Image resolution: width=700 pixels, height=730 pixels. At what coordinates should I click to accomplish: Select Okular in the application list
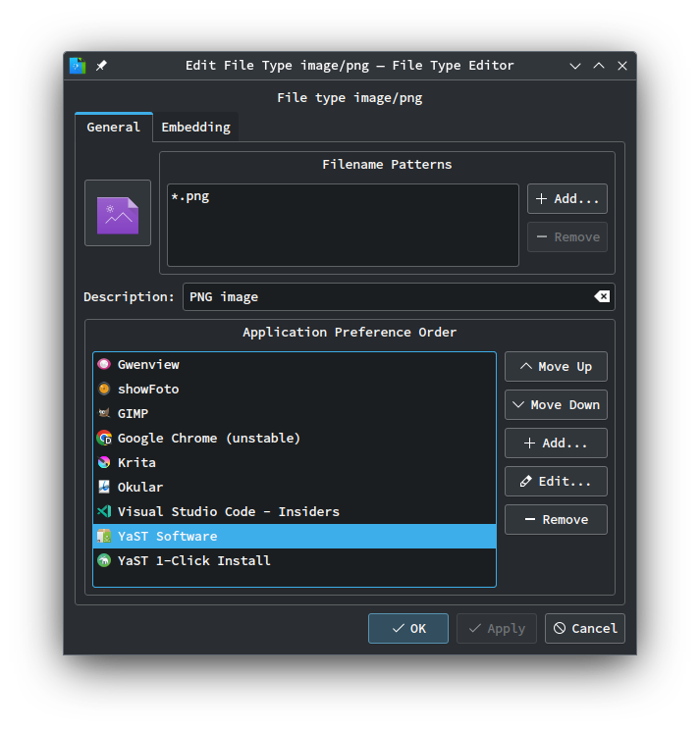[x=295, y=487]
